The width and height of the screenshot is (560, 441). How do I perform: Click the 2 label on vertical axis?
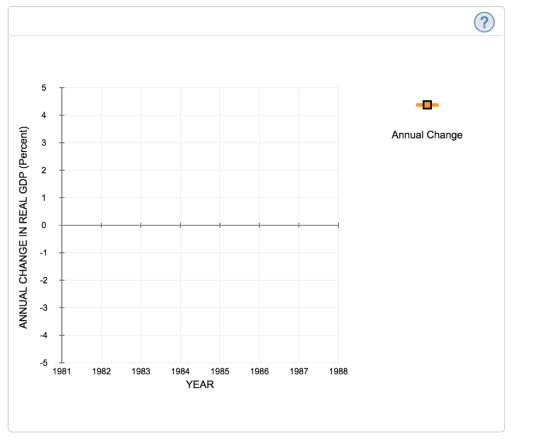44,170
